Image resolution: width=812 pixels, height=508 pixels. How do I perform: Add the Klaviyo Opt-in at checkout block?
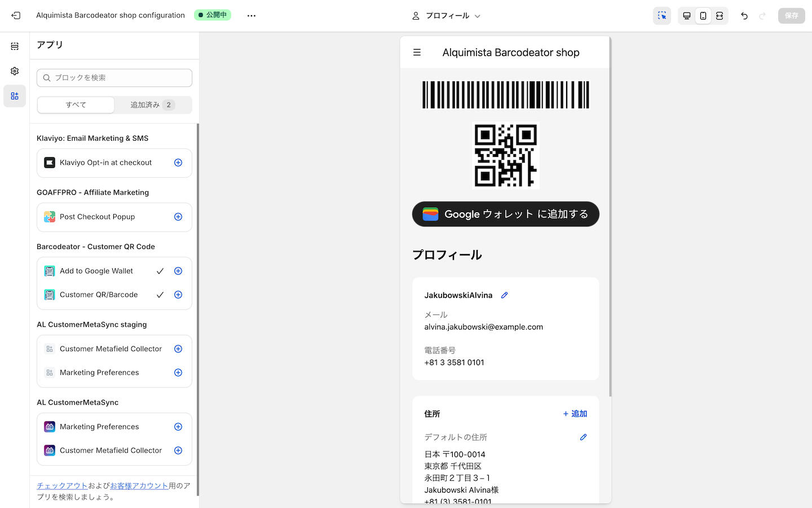coord(178,163)
